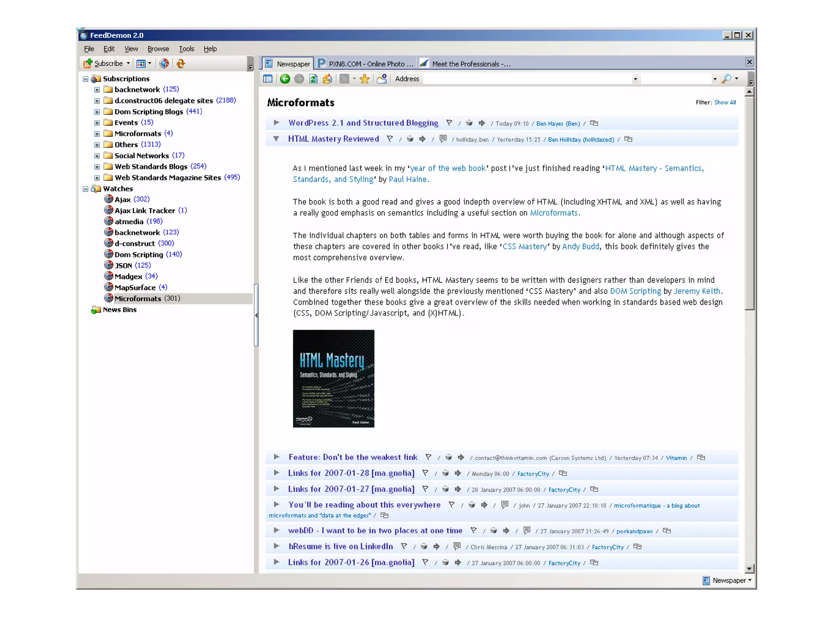Click the Home icon in browser toolbar
840x630 pixels.
click(327, 79)
